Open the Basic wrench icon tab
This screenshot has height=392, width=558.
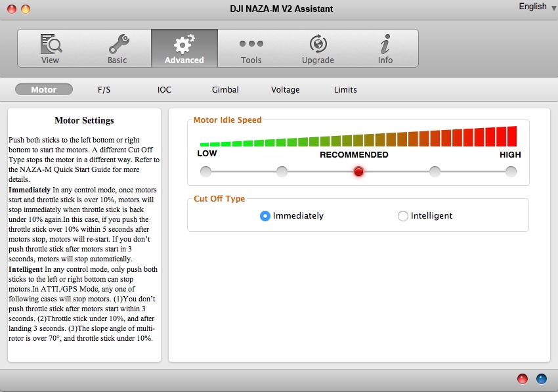click(118, 49)
